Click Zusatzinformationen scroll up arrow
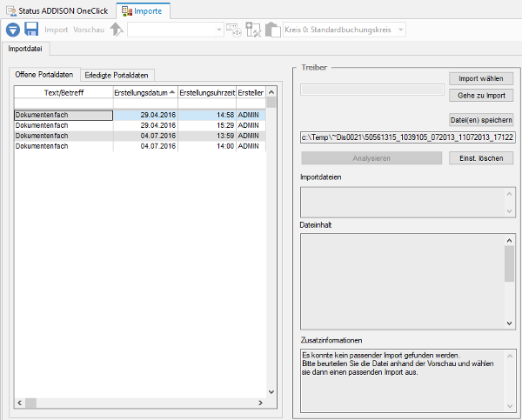The image size is (522, 420). coord(510,357)
